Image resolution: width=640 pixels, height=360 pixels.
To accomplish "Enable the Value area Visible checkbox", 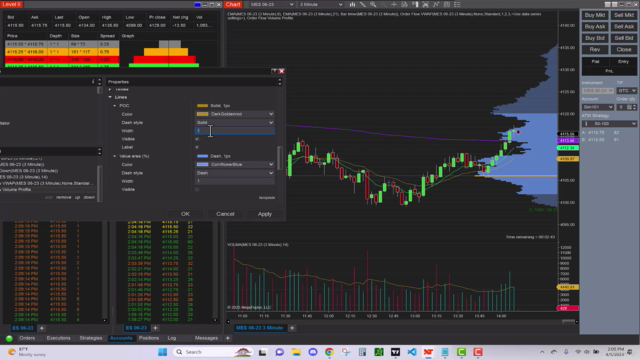I will 197,189.
